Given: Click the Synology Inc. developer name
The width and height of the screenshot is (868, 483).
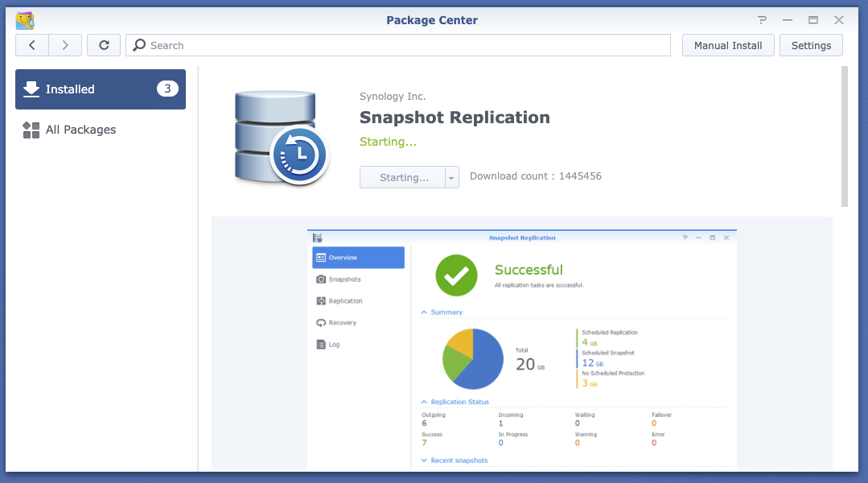Looking at the screenshot, I should tap(393, 97).
